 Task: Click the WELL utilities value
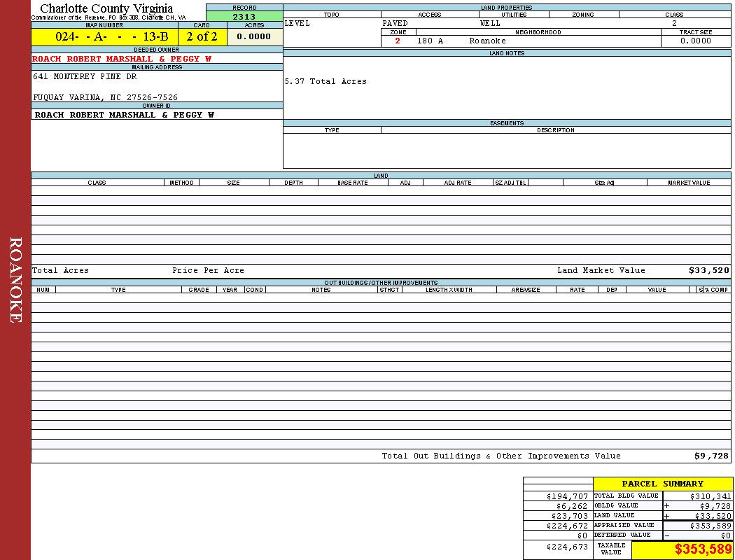490,23
